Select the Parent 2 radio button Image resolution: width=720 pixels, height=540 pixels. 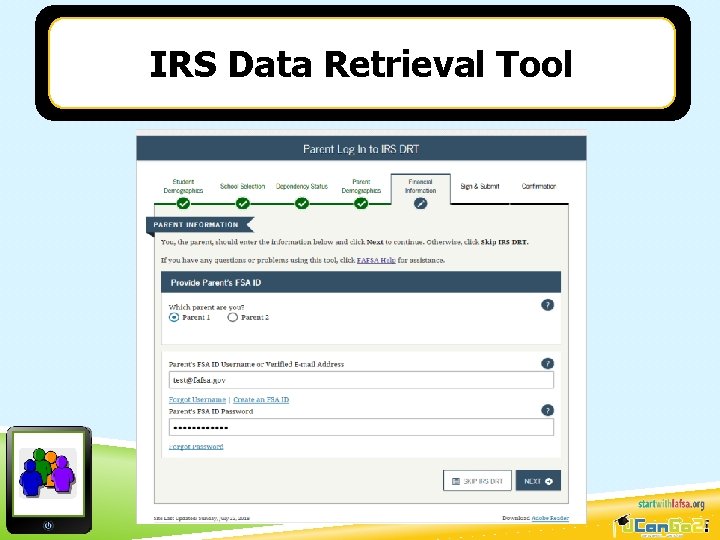pyautogui.click(x=232, y=317)
